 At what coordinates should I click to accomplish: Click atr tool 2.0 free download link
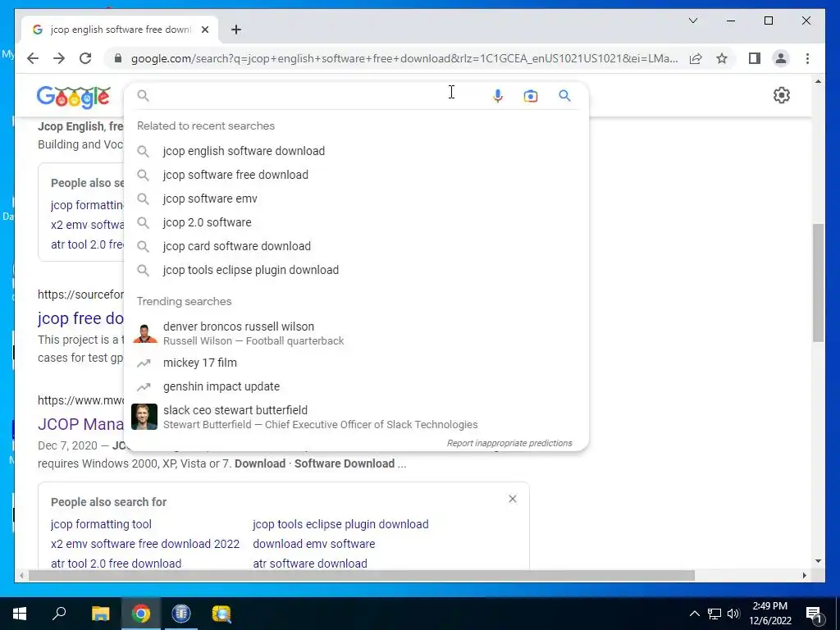116,564
